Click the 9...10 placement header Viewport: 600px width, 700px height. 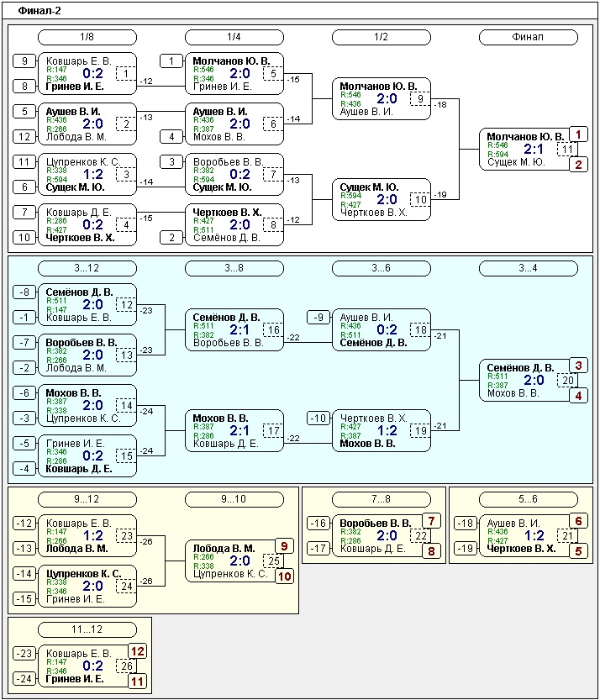[x=234, y=499]
